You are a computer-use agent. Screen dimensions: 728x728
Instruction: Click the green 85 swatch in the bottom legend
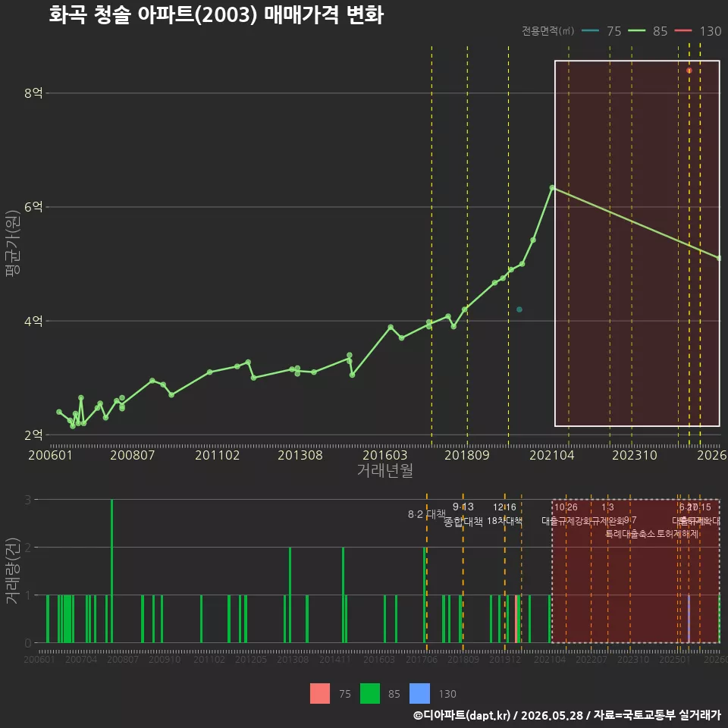369,694
